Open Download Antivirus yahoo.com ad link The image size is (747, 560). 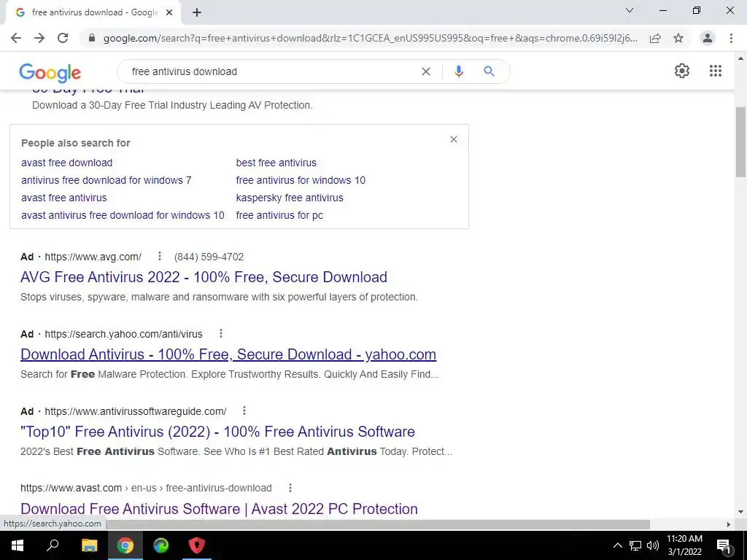(x=228, y=354)
